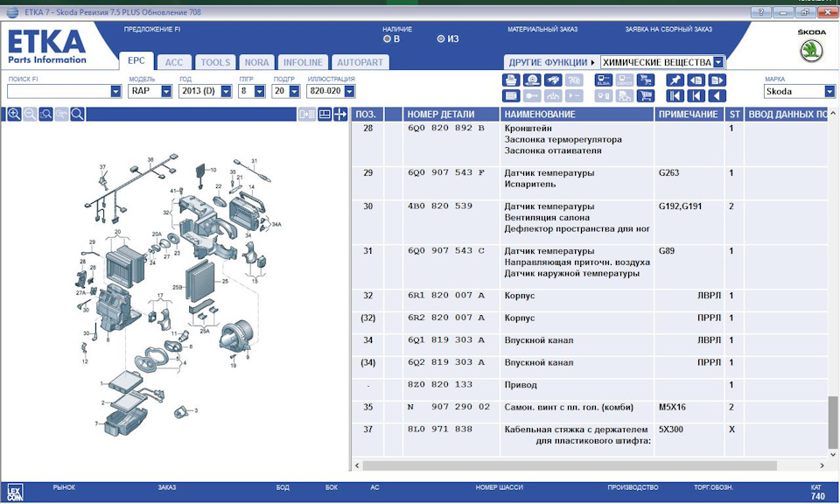Click the scroll-right arrow of parts list

(822, 466)
